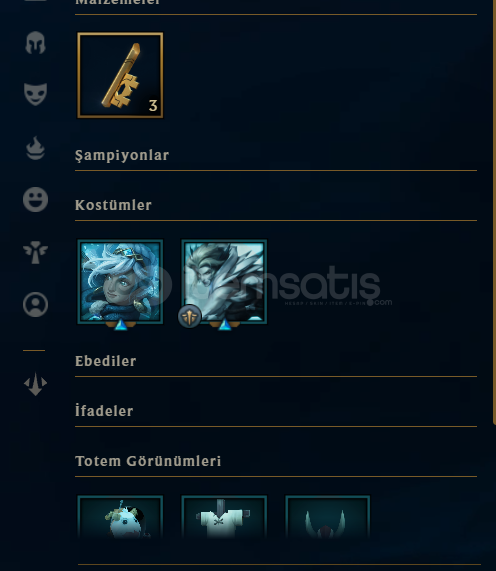Select the skins mask icon in sidebar
The height and width of the screenshot is (571, 496).
[x=35, y=94]
